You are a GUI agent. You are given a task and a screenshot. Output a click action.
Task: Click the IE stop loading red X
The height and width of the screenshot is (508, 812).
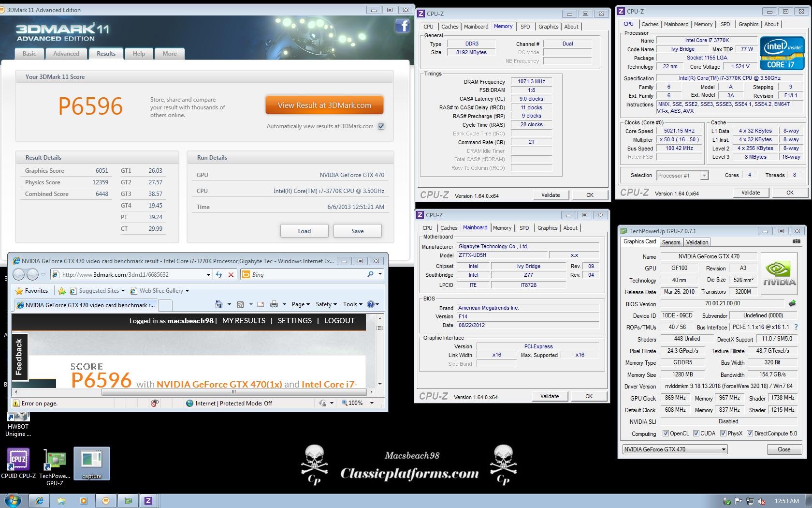click(231, 274)
